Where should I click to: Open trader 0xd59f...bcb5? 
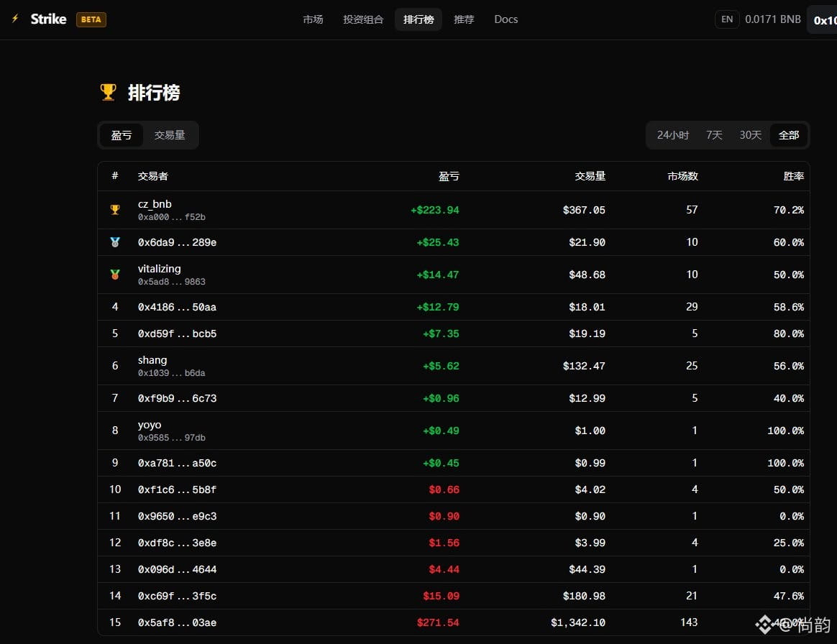(177, 333)
